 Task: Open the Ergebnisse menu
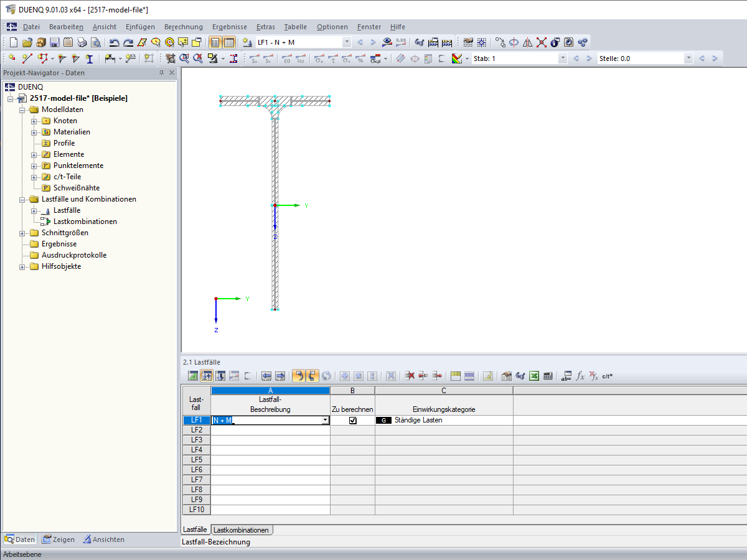click(x=230, y=27)
